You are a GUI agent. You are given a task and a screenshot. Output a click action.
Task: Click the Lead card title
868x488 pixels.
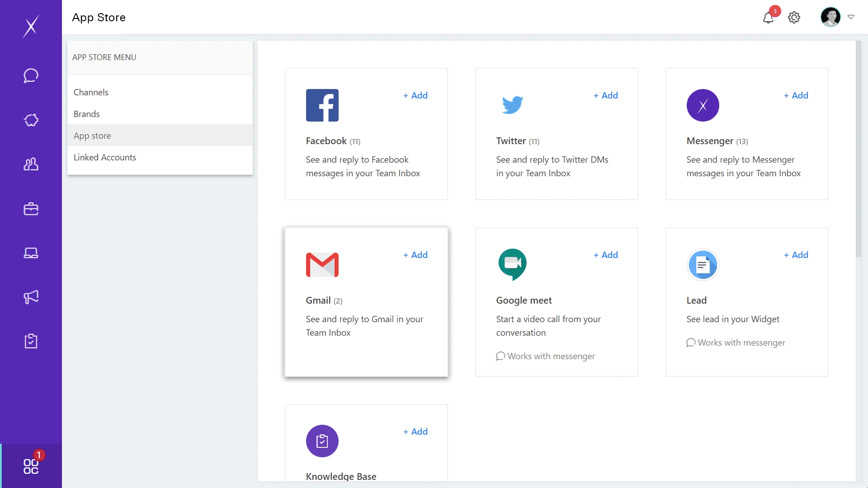pos(696,300)
